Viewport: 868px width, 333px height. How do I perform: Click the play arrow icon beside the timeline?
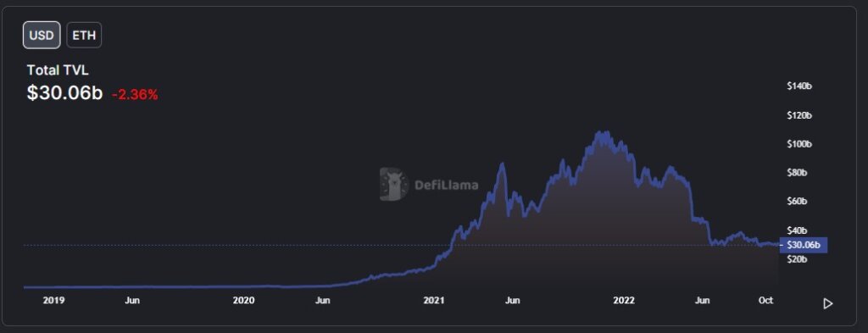(827, 303)
